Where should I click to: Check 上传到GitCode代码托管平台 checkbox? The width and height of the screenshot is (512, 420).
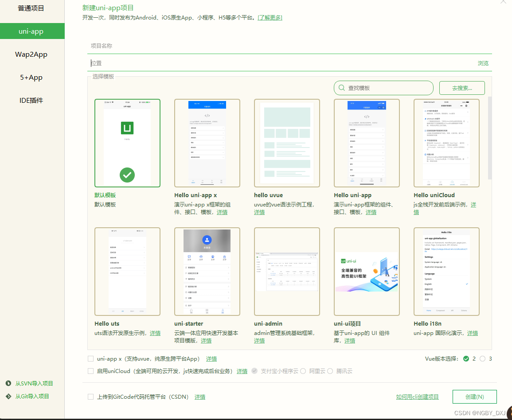91,397
